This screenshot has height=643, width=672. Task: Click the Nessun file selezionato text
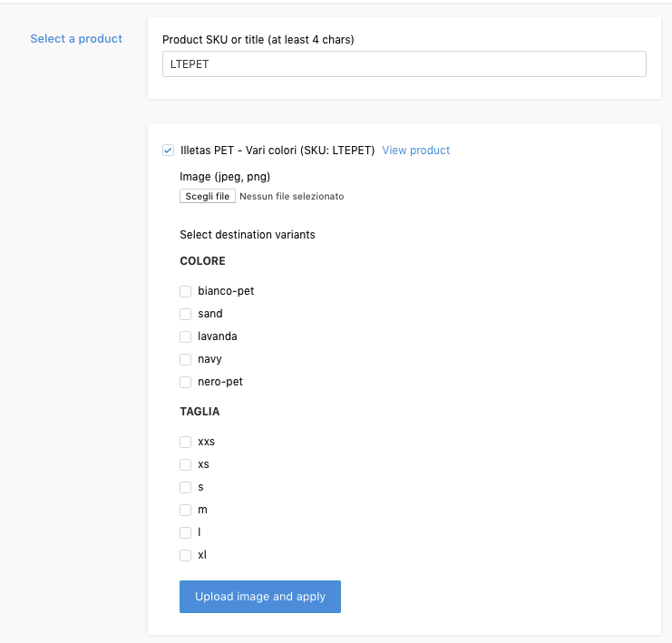coord(291,196)
